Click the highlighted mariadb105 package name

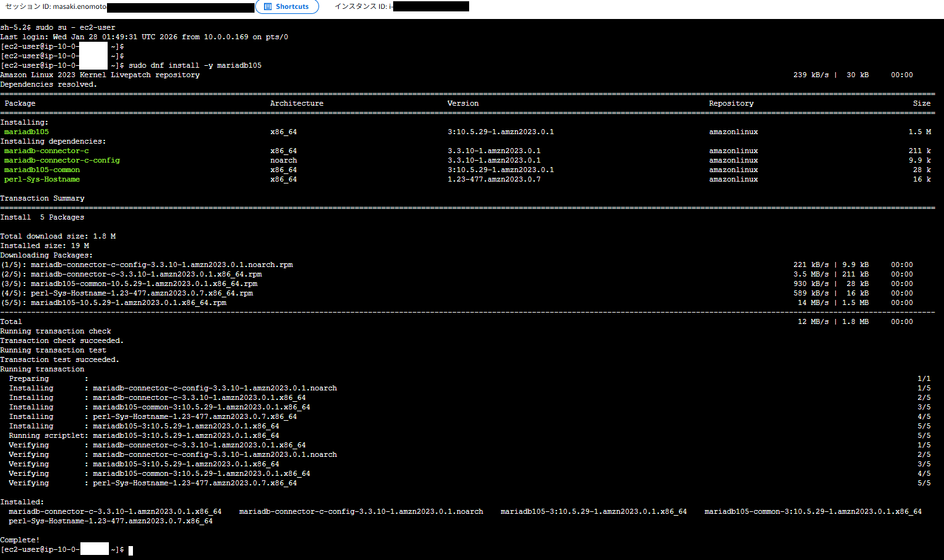25,132
